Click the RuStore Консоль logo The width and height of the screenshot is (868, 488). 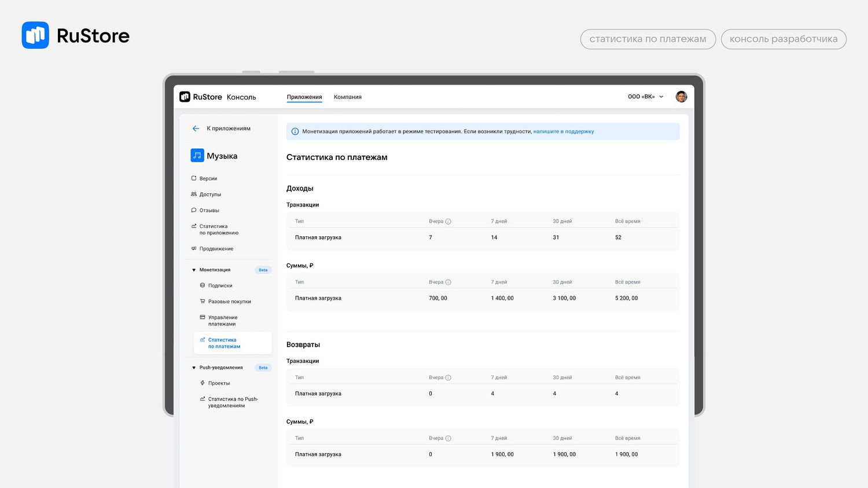[218, 97]
